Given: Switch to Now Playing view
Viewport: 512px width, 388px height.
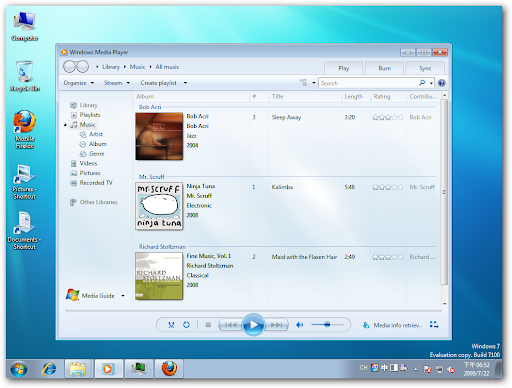Looking at the screenshot, I should coord(434,324).
